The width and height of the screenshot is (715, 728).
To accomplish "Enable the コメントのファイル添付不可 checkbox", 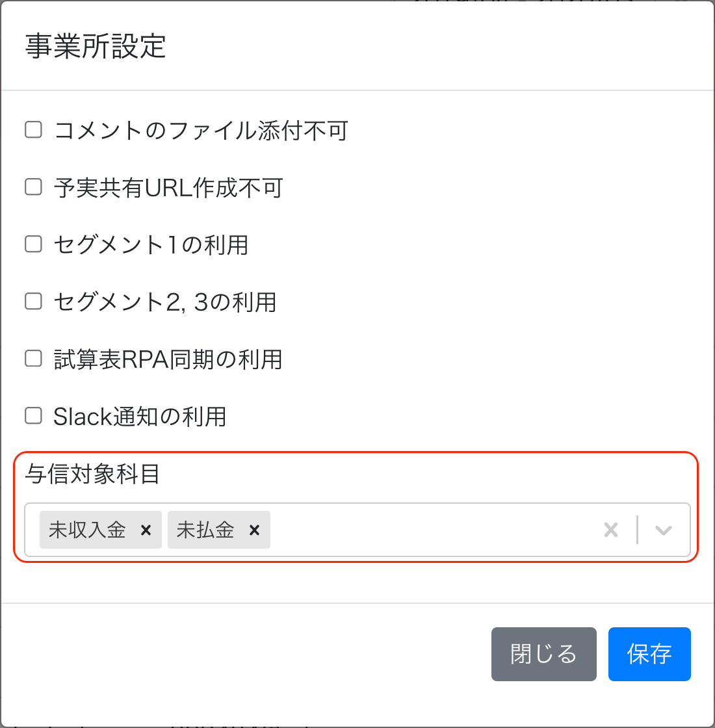I will (33, 129).
